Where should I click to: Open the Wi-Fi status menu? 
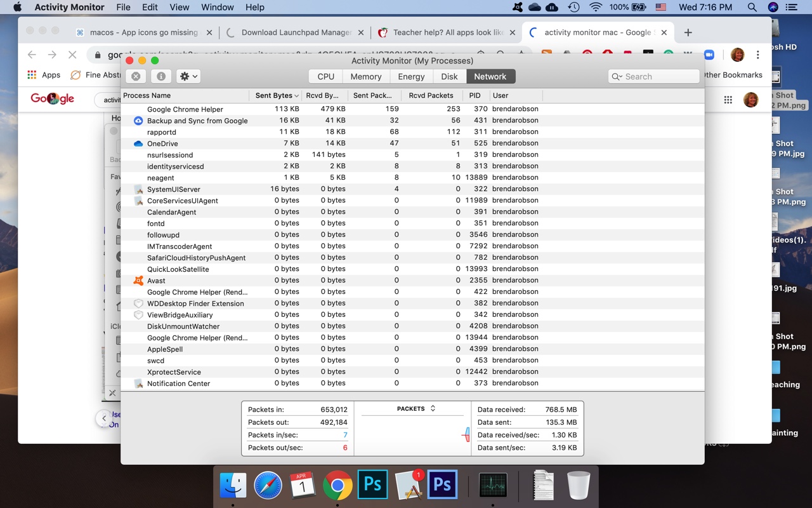[x=595, y=7]
